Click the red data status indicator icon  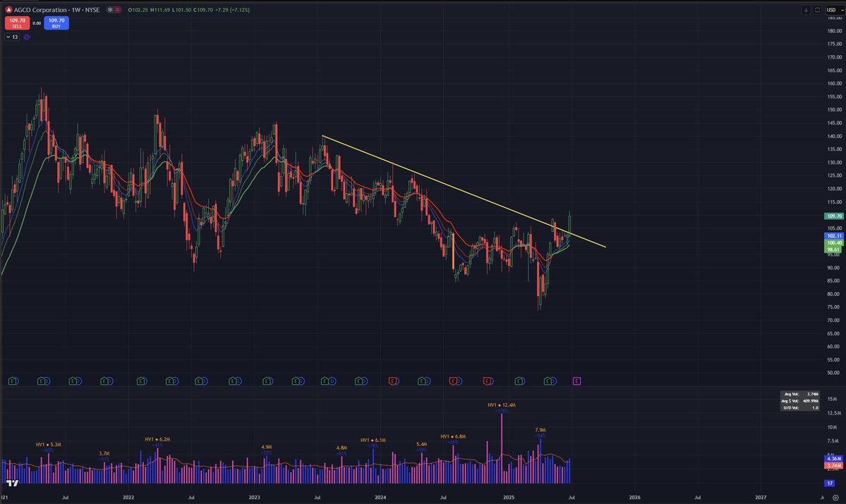(x=118, y=10)
